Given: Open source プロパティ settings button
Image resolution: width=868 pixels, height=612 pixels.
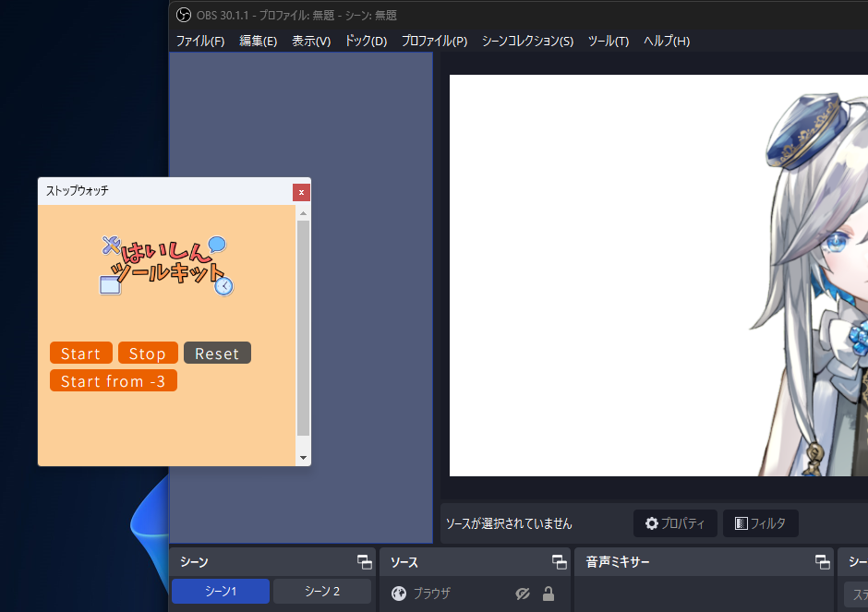Looking at the screenshot, I should pyautogui.click(x=675, y=523).
